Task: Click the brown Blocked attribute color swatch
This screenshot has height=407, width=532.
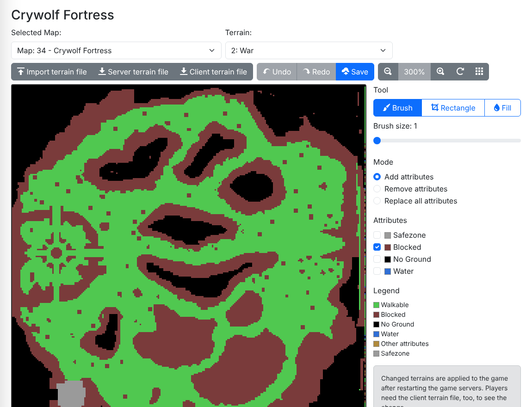Action: tap(388, 247)
